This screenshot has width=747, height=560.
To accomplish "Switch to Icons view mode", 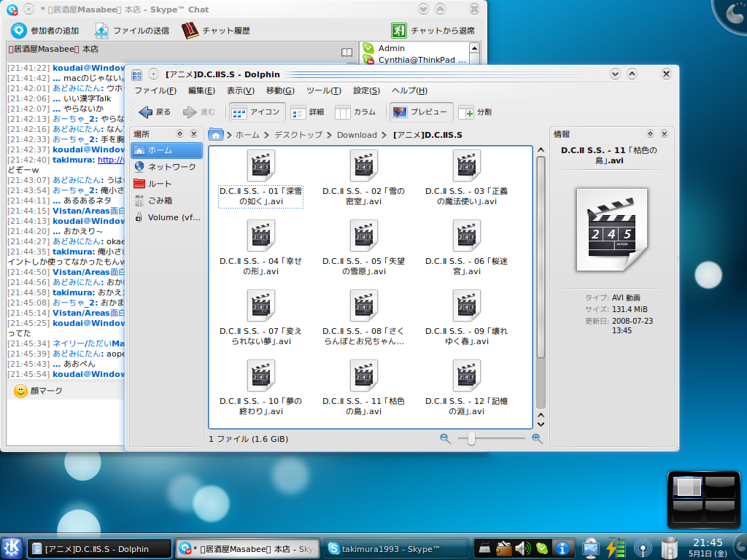I will point(256,112).
